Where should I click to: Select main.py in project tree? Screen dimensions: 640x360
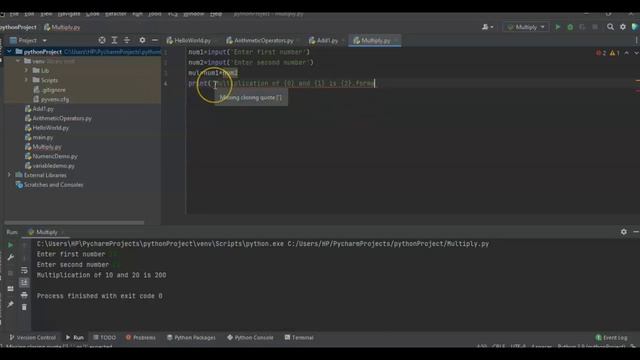[x=42, y=138]
